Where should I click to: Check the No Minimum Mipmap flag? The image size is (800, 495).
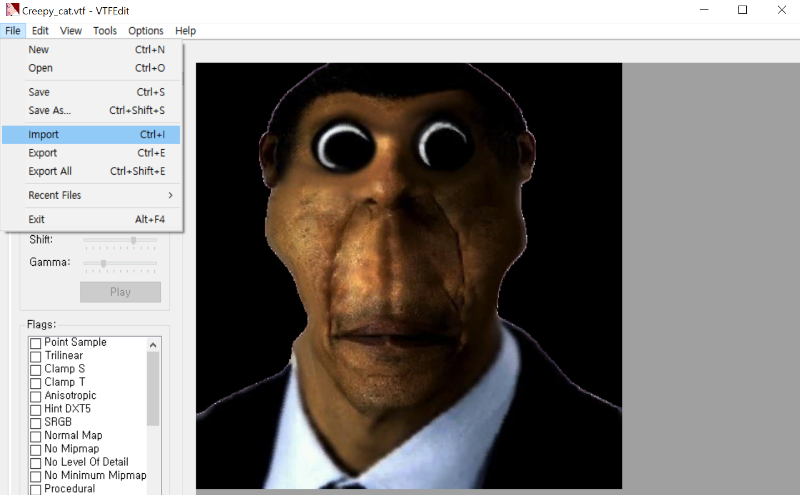(35, 476)
